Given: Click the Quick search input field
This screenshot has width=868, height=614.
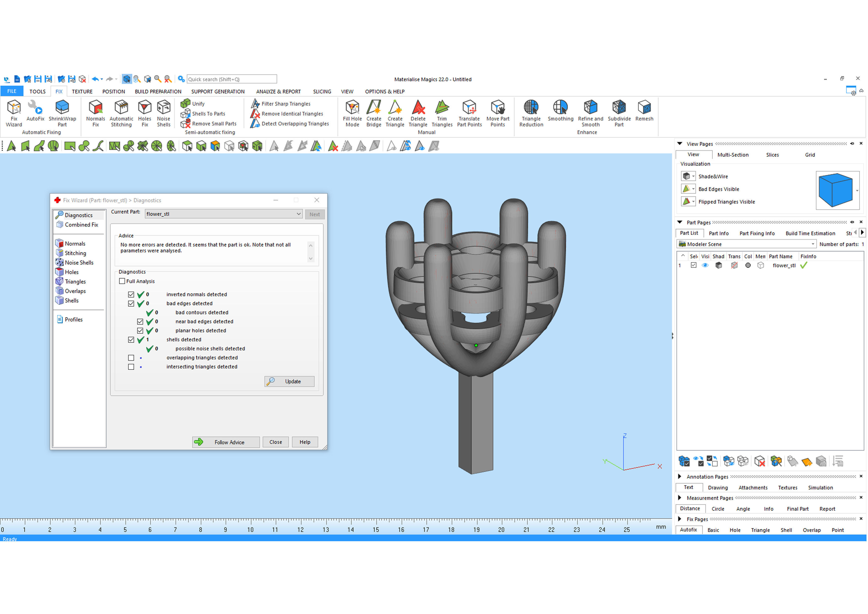Looking at the screenshot, I should tap(232, 79).
